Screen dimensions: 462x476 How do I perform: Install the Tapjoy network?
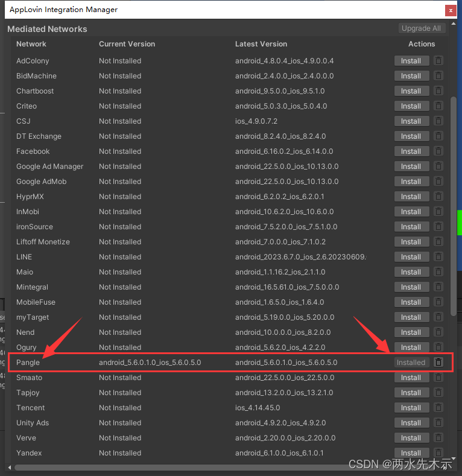tap(411, 393)
